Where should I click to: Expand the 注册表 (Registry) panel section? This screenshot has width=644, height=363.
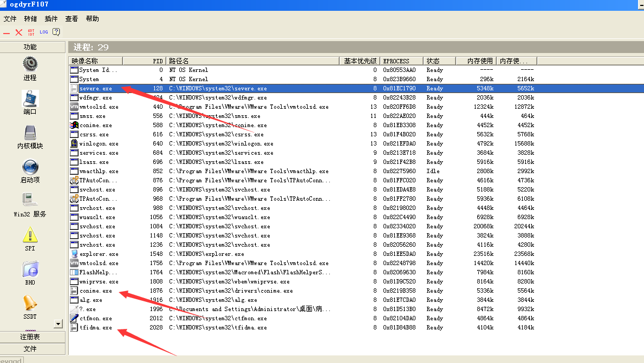[30, 337]
